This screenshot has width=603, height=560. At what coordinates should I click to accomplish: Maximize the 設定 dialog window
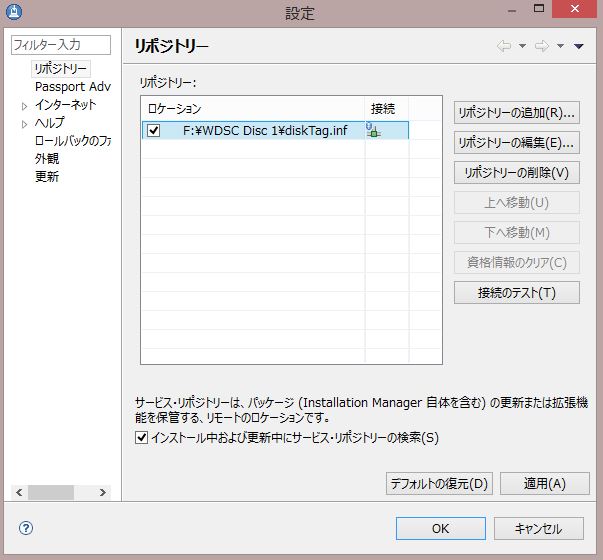point(539,9)
